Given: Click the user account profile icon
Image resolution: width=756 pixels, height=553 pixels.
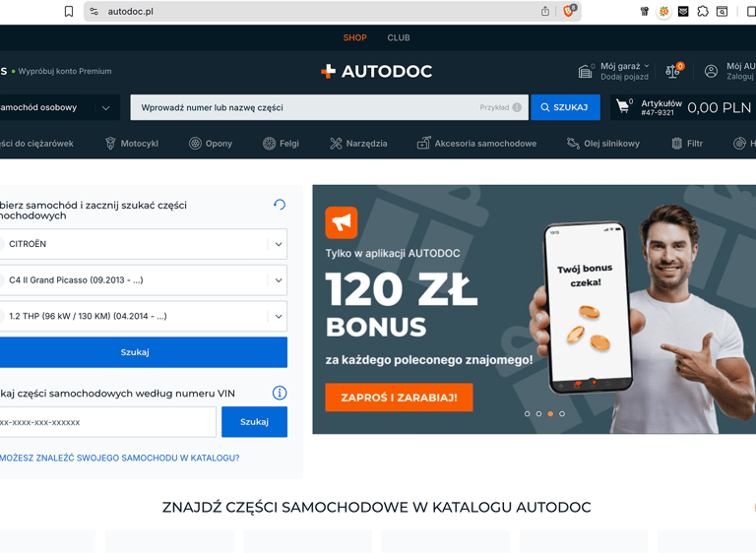Looking at the screenshot, I should pyautogui.click(x=711, y=71).
